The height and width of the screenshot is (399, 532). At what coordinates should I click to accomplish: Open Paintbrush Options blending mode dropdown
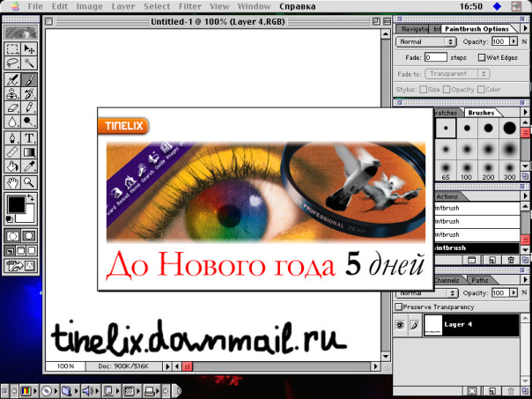coord(426,41)
